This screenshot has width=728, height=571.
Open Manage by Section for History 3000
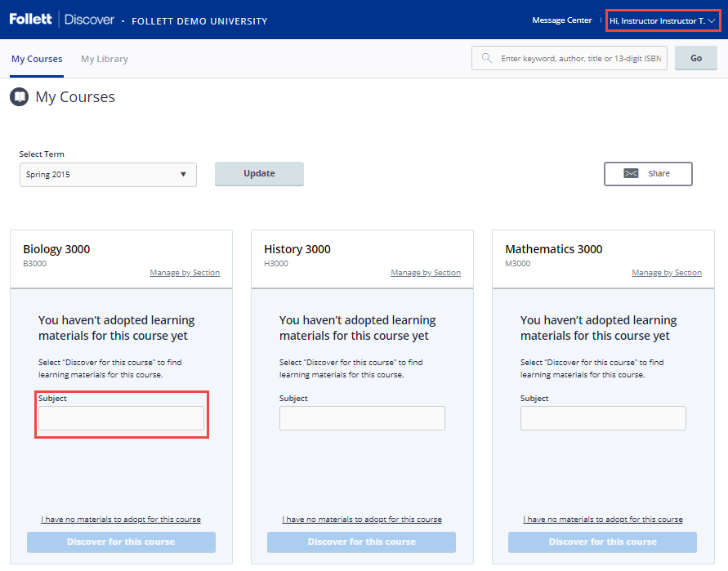[x=426, y=273]
